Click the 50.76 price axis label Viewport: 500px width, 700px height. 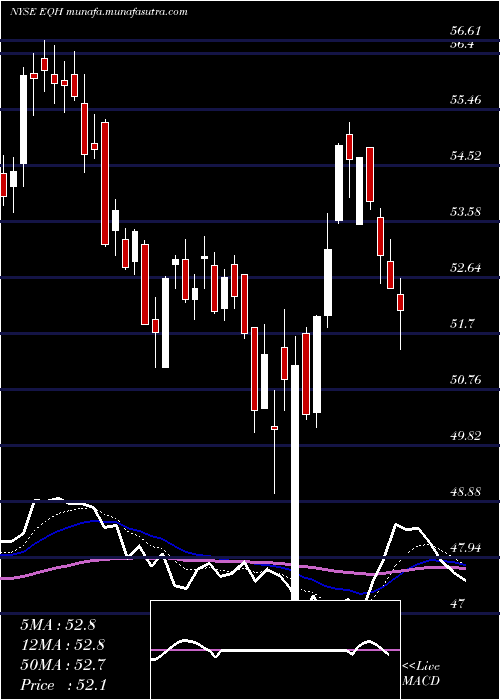(x=465, y=380)
